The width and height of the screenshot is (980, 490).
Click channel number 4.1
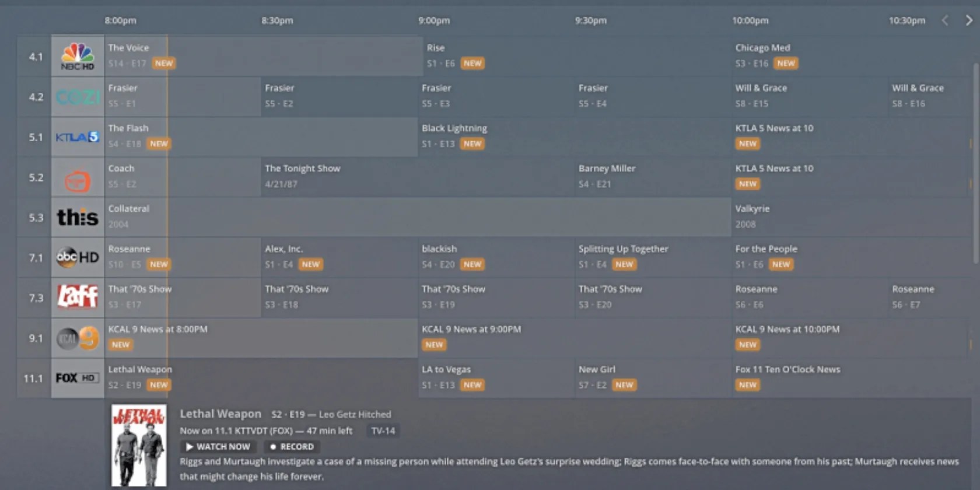coord(36,57)
